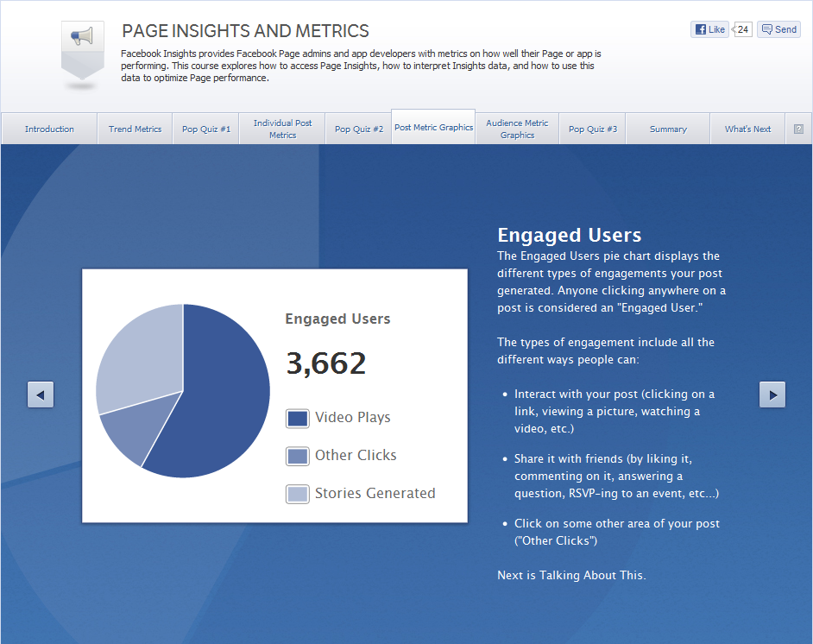The width and height of the screenshot is (813, 644).
Task: Open the Summary tab
Action: click(x=668, y=129)
